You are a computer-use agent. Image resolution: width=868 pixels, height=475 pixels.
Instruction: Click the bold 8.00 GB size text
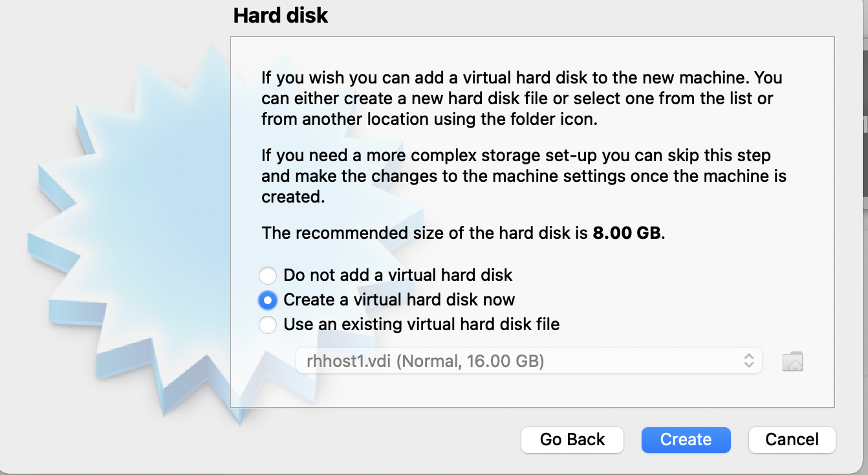(x=627, y=233)
